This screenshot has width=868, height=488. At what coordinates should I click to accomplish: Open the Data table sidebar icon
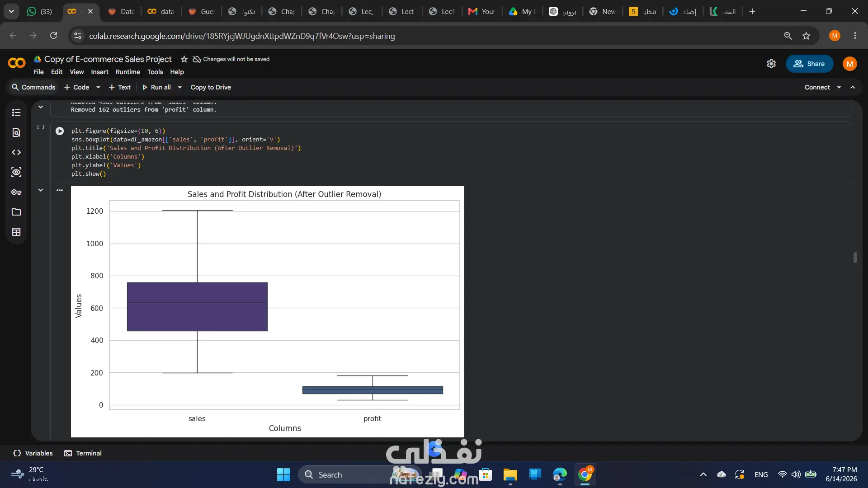point(16,232)
